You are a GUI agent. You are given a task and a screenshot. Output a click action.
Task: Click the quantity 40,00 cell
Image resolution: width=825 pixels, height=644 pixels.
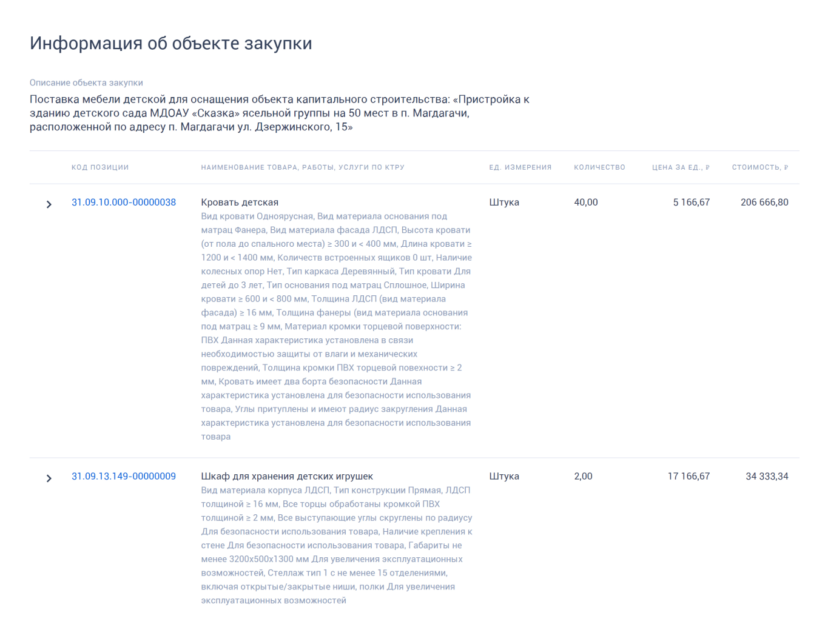point(586,203)
